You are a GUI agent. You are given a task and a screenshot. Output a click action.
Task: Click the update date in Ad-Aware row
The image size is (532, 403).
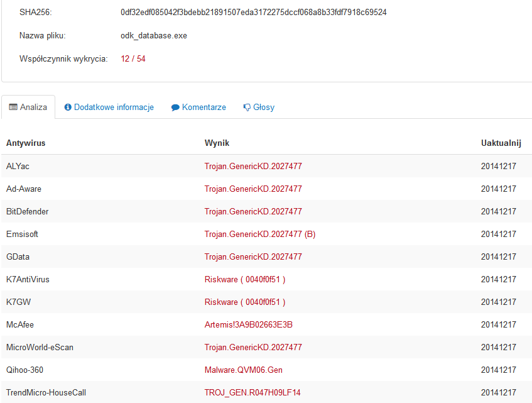pyautogui.click(x=499, y=189)
